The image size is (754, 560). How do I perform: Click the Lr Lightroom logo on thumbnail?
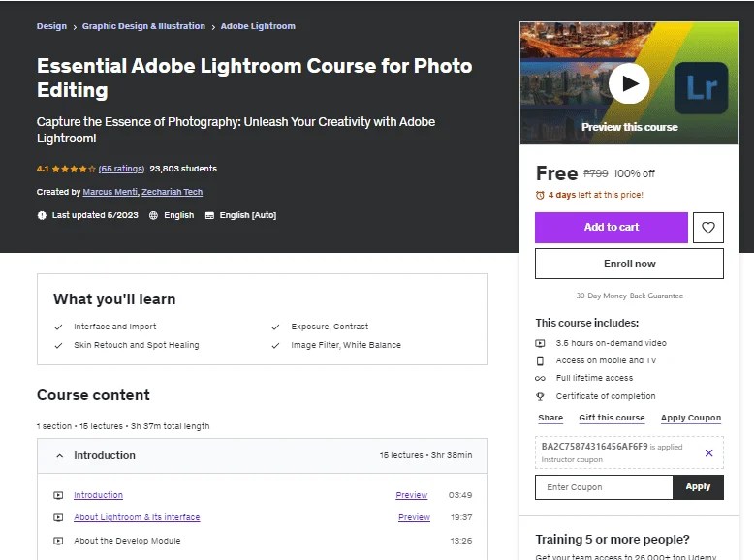pos(701,87)
